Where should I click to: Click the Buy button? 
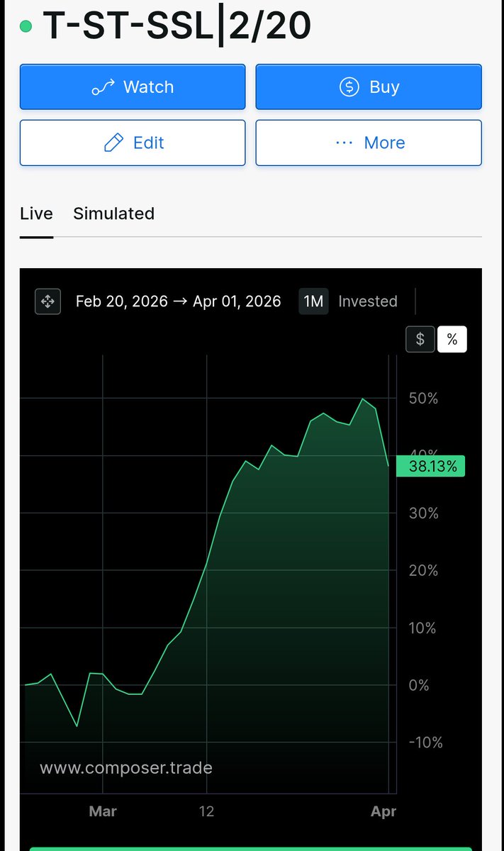[x=369, y=87]
